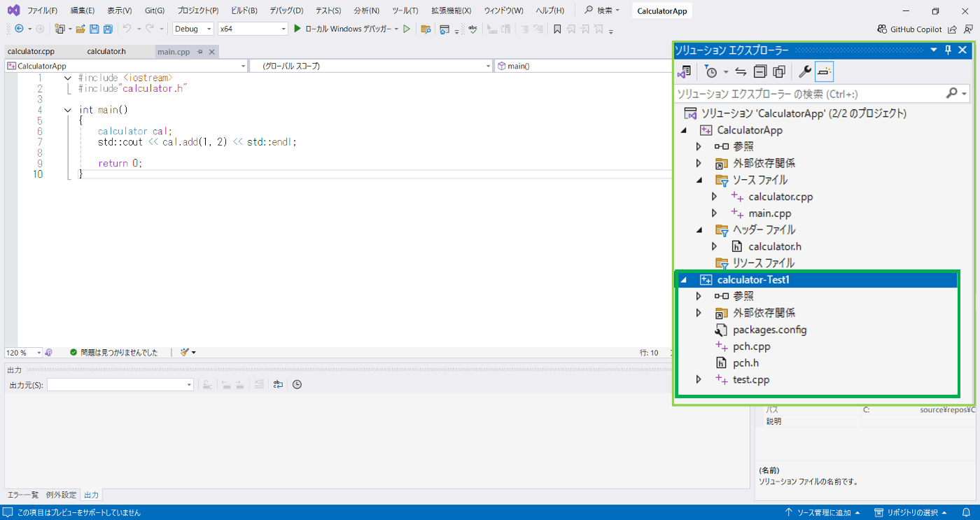Click the Find in Files folder search icon
Screen dimensions: 980x520
tap(426, 29)
